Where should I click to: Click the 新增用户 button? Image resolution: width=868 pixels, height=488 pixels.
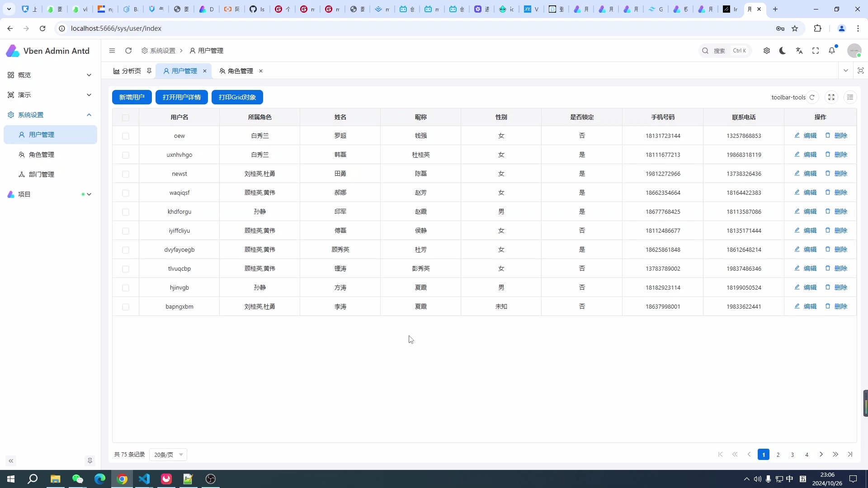132,97
